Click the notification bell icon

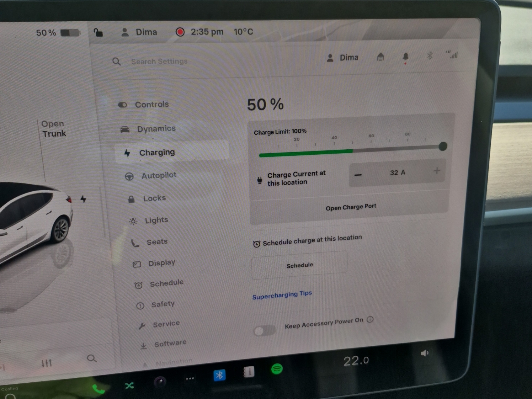pyautogui.click(x=405, y=57)
